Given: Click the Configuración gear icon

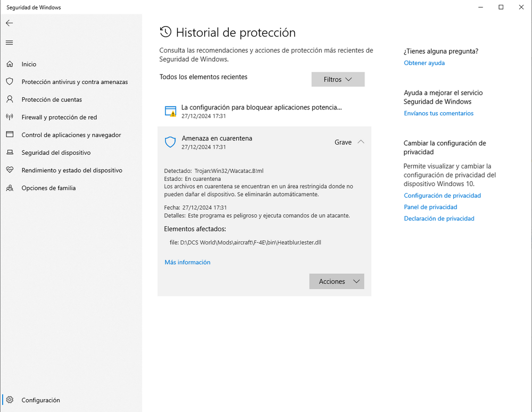Looking at the screenshot, I should [10, 400].
